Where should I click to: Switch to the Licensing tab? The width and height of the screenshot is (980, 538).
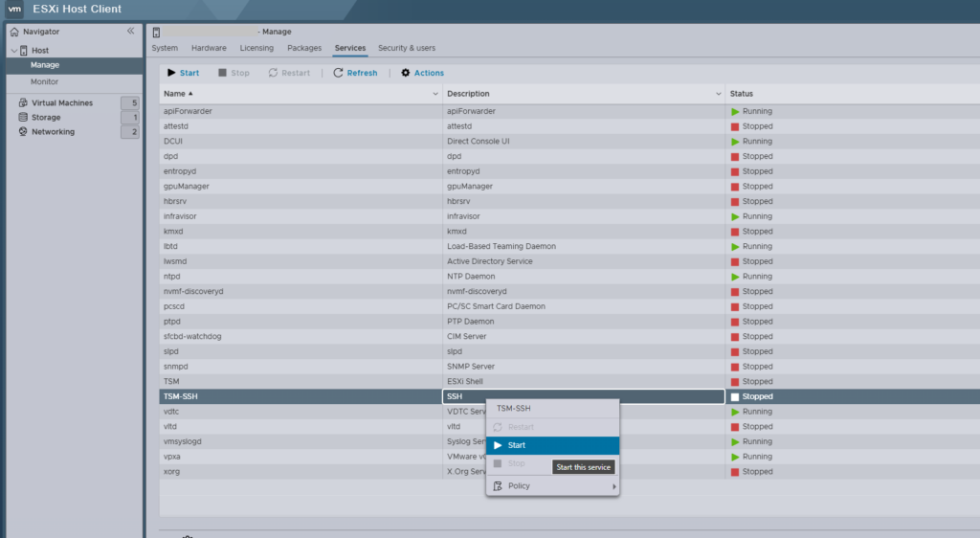coord(256,48)
